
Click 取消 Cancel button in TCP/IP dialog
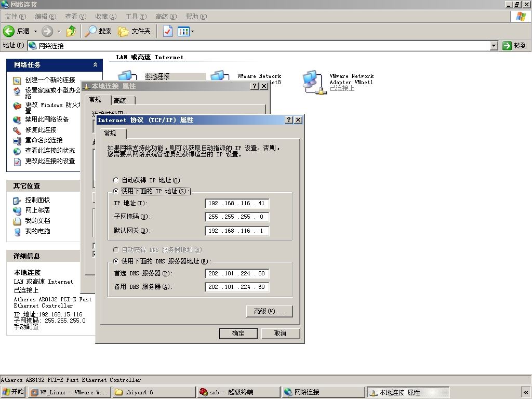point(280,334)
